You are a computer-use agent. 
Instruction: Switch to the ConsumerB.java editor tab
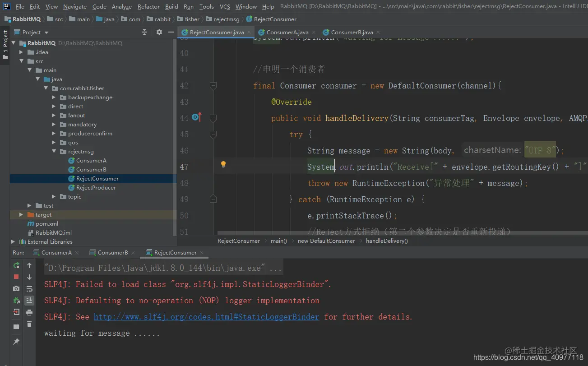pos(352,32)
